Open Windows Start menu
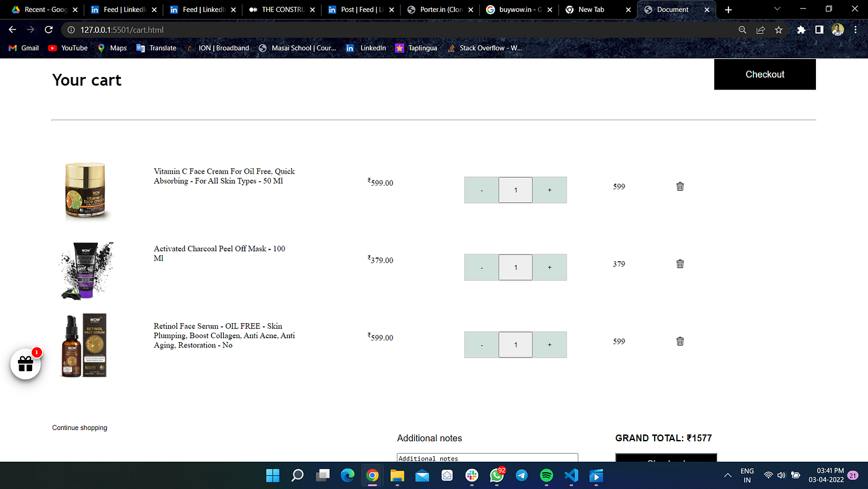 (273, 476)
